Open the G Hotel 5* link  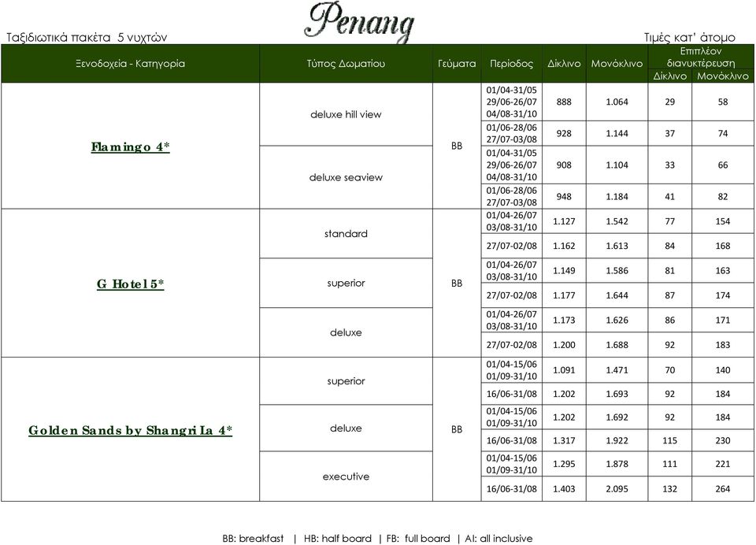click(130, 284)
